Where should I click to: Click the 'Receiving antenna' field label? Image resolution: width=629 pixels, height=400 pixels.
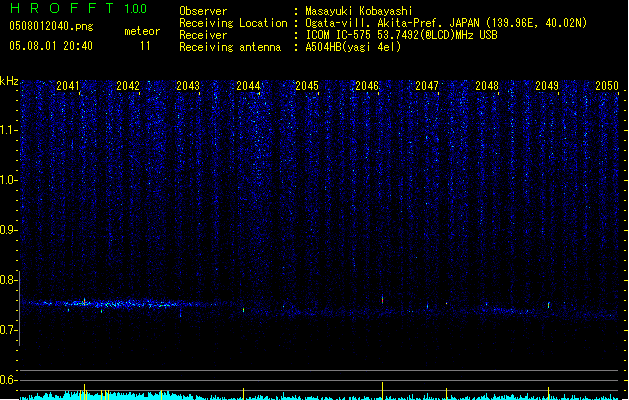(230, 47)
